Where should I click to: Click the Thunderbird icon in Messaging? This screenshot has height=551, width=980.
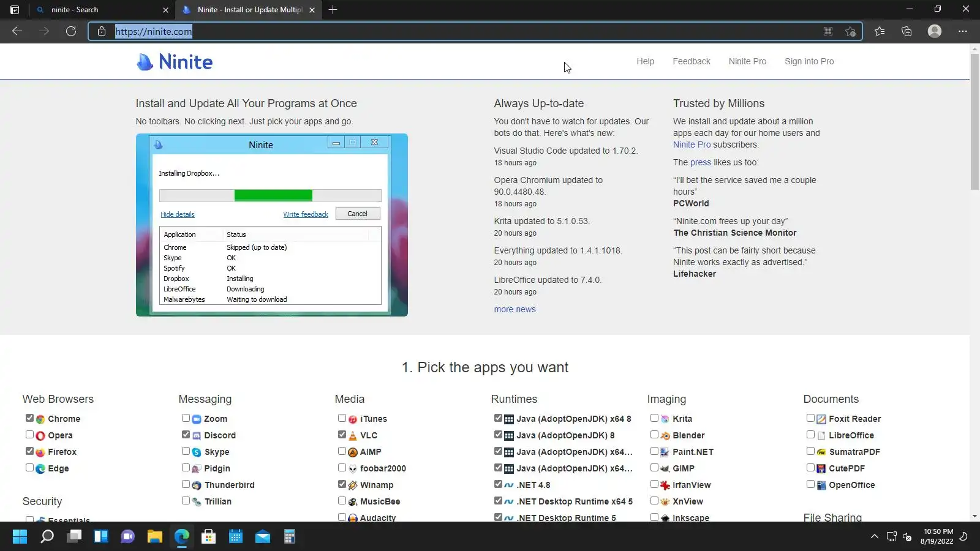tap(197, 485)
